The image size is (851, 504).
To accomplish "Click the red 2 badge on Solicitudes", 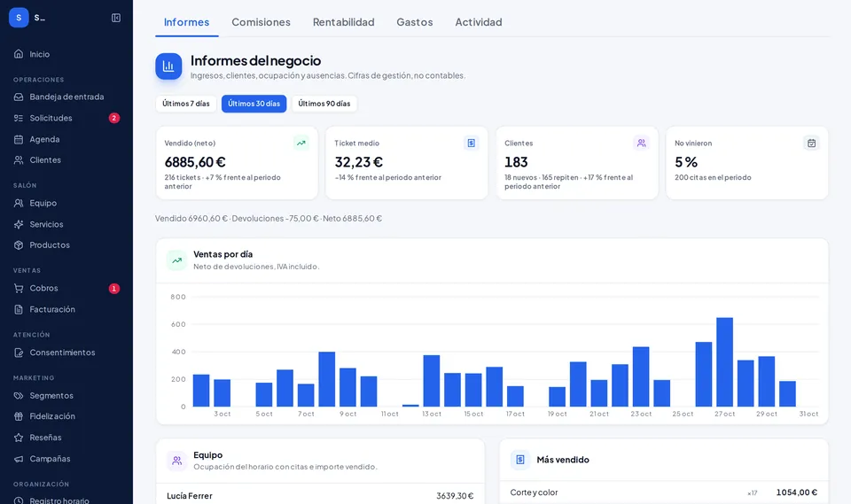I will [x=114, y=118].
